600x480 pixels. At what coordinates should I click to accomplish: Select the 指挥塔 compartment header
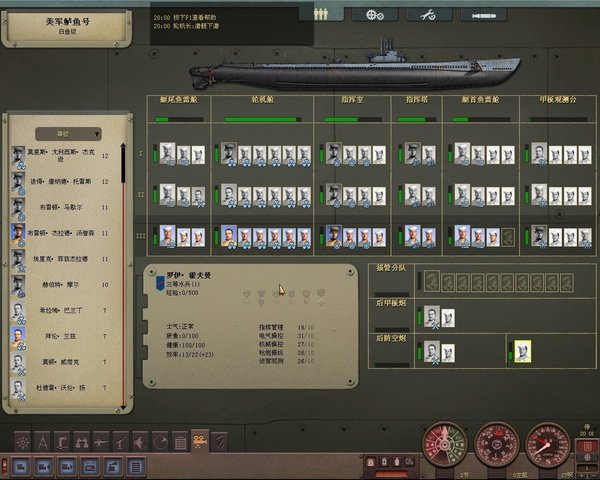pyautogui.click(x=416, y=100)
